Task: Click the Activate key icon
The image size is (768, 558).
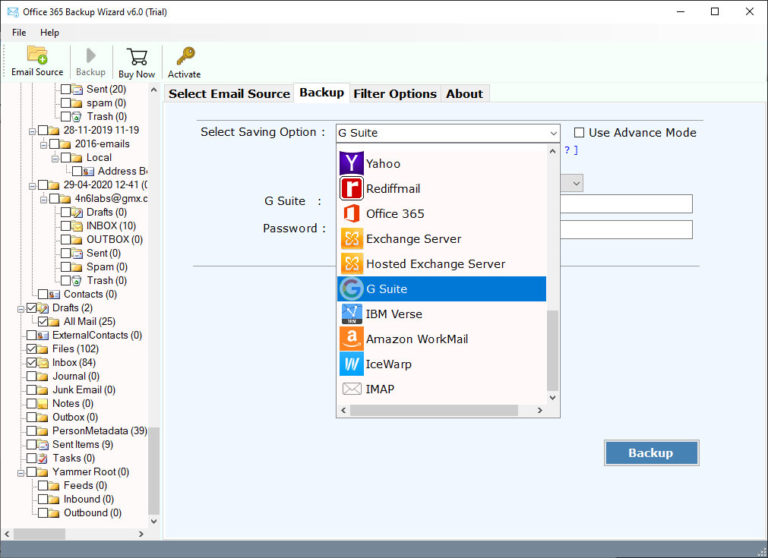Action: [x=185, y=56]
